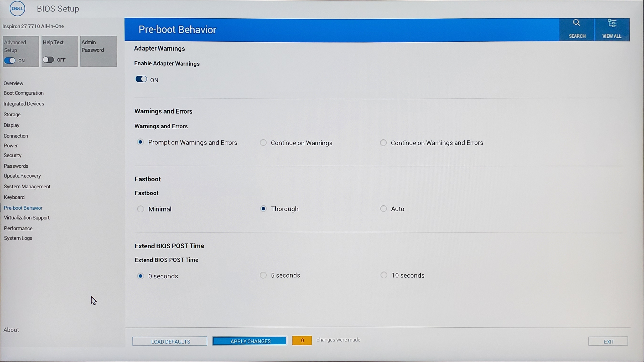Image resolution: width=644 pixels, height=362 pixels.
Task: Choose Continue on Warnings and Errors
Action: point(383,143)
